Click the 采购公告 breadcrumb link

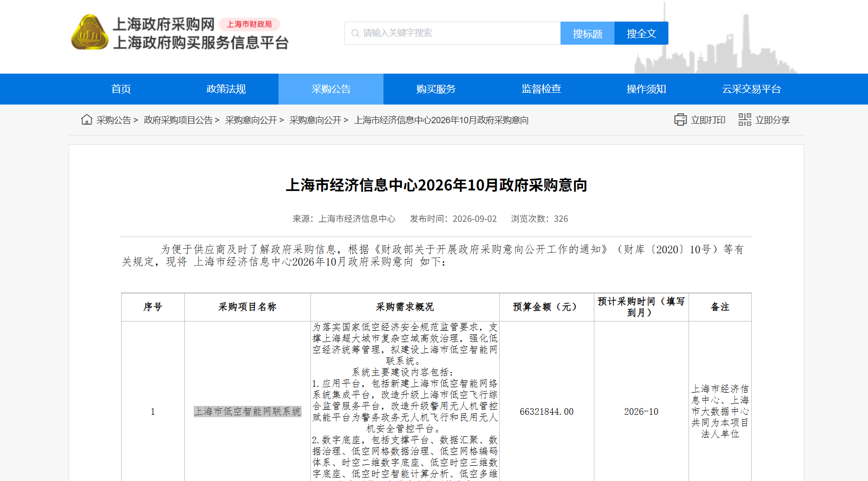click(x=114, y=120)
